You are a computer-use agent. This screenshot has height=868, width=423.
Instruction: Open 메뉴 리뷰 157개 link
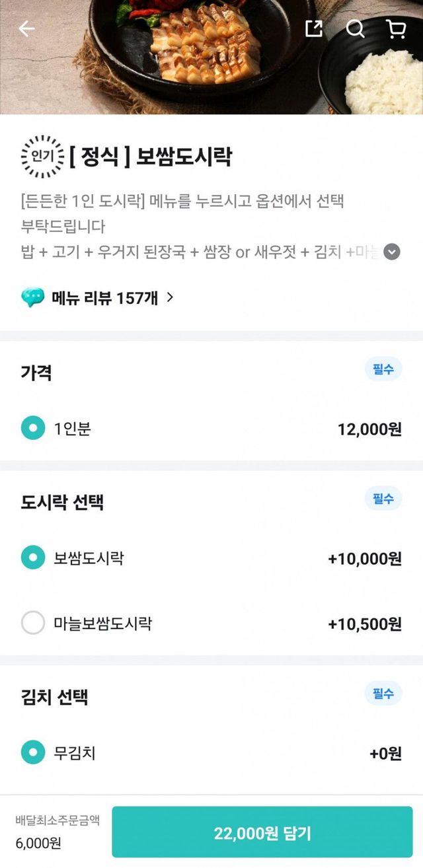click(104, 298)
